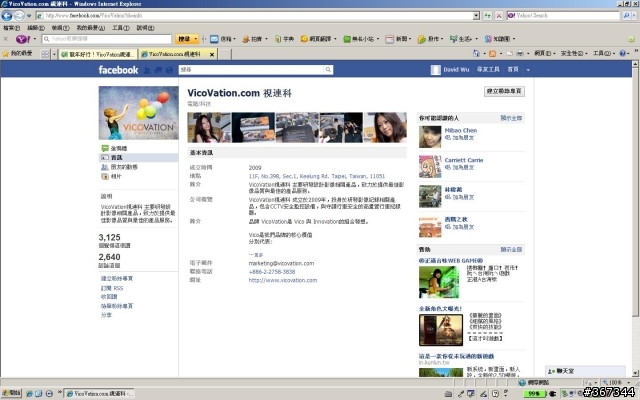Click the Start button on Windows taskbar
This screenshot has width=640, height=400.
(11, 393)
